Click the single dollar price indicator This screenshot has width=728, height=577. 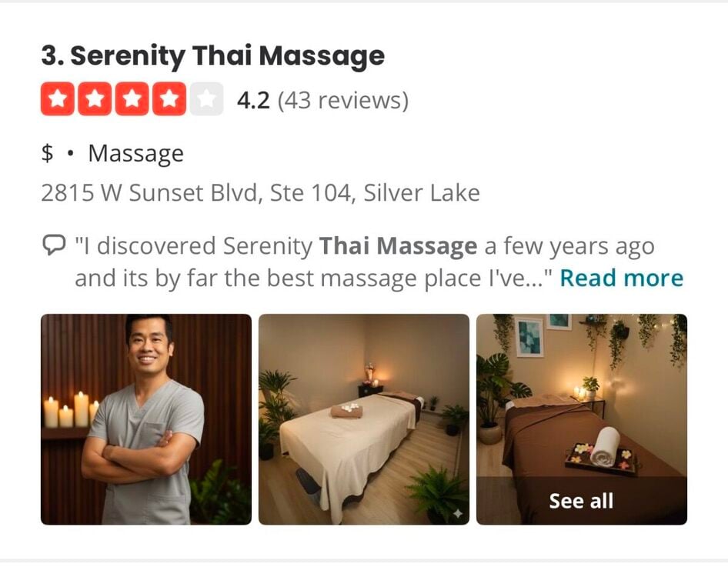click(47, 153)
